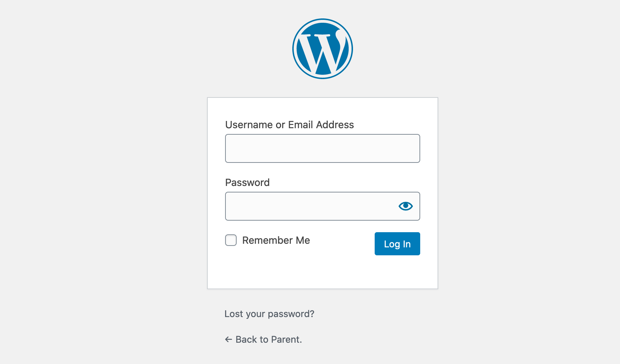This screenshot has width=620, height=364.
Task: Return to the Parent site via the bottom link
Action: click(x=268, y=339)
